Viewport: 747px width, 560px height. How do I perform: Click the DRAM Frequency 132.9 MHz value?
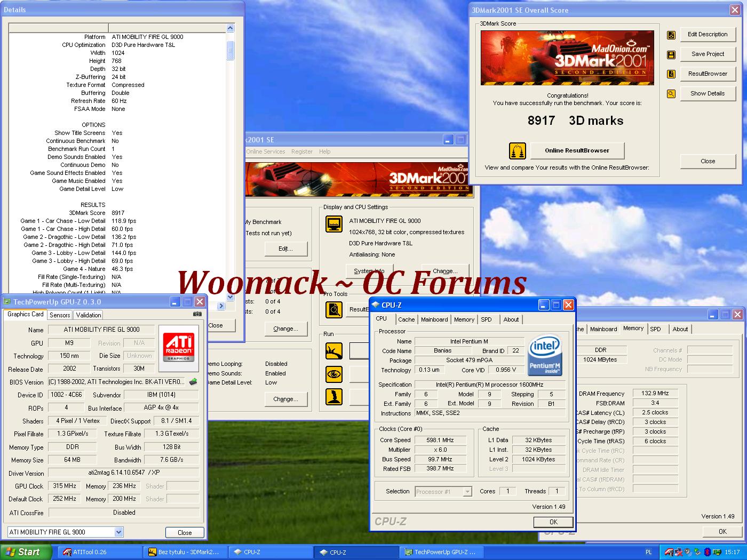[x=655, y=393]
